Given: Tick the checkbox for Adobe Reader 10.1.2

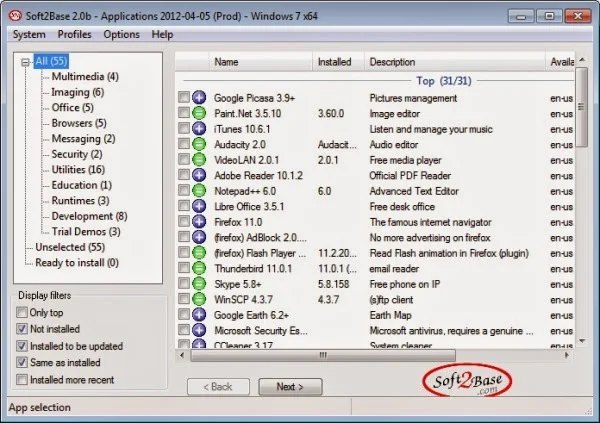Looking at the screenshot, I should point(184,175).
